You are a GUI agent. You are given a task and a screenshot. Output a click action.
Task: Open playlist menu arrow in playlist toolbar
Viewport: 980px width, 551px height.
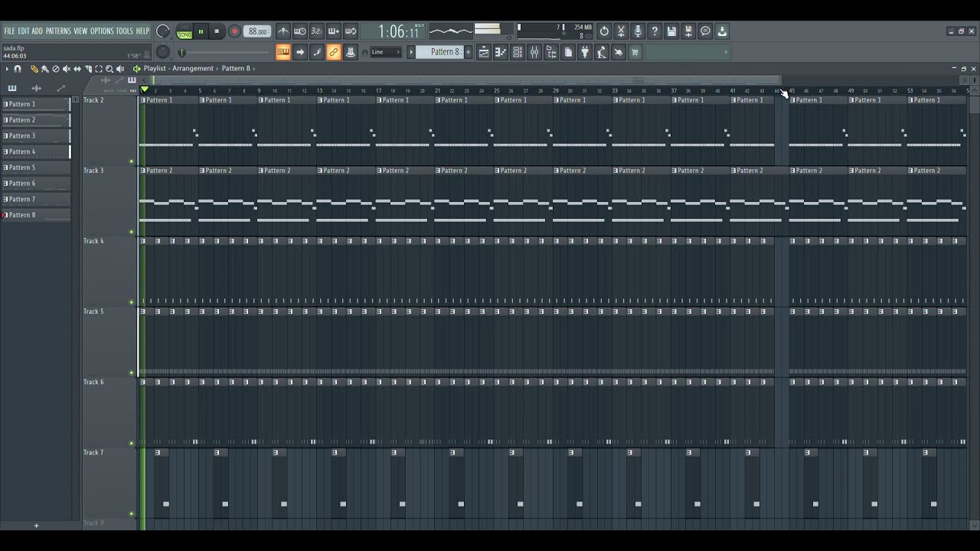[x=7, y=69]
